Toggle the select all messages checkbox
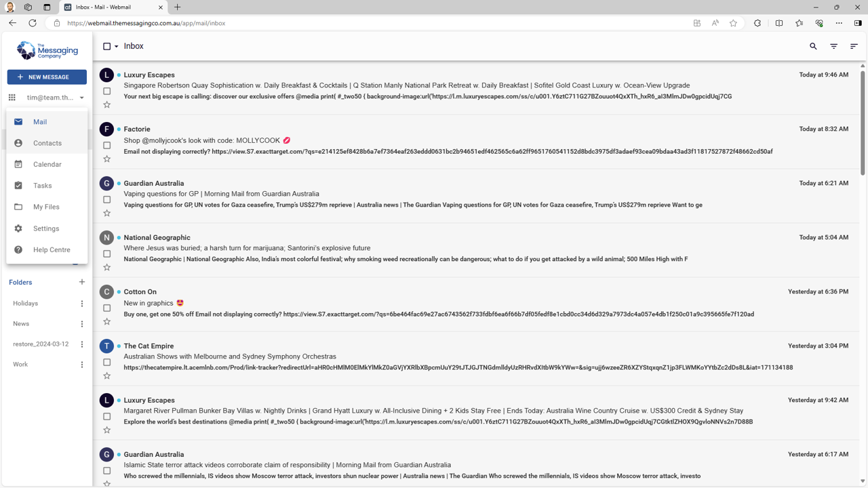 pyautogui.click(x=106, y=46)
